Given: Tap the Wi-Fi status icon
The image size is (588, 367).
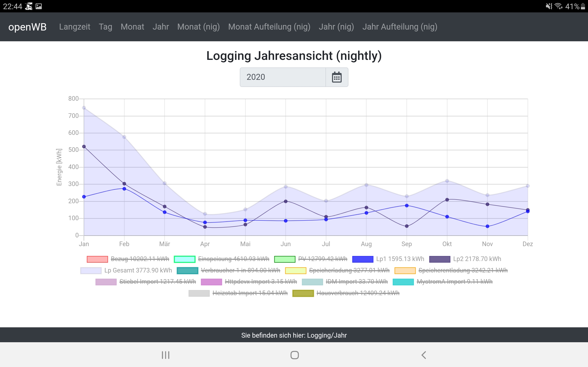Looking at the screenshot, I should 559,6.
